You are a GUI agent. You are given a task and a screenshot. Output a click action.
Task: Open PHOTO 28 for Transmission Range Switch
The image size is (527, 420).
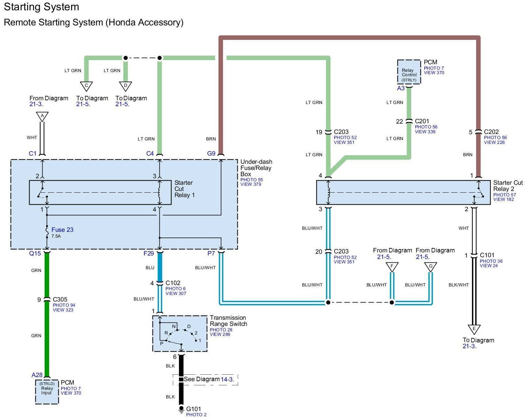pyautogui.click(x=221, y=330)
